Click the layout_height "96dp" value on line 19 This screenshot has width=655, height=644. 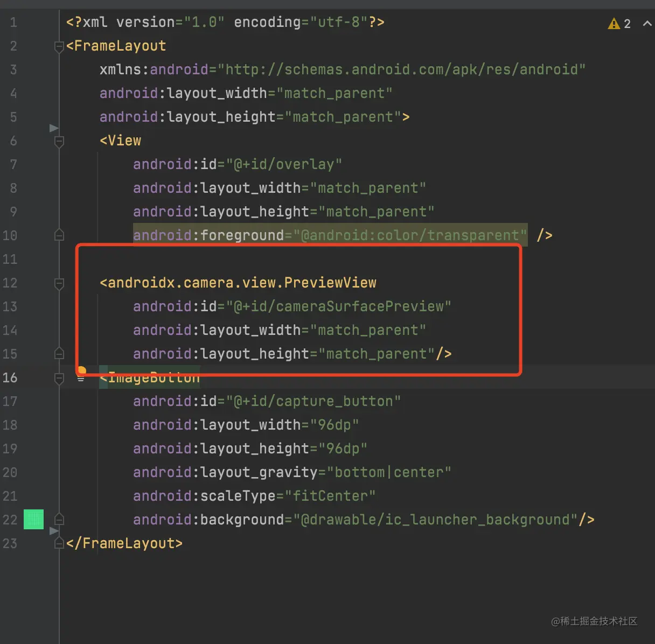click(x=343, y=449)
